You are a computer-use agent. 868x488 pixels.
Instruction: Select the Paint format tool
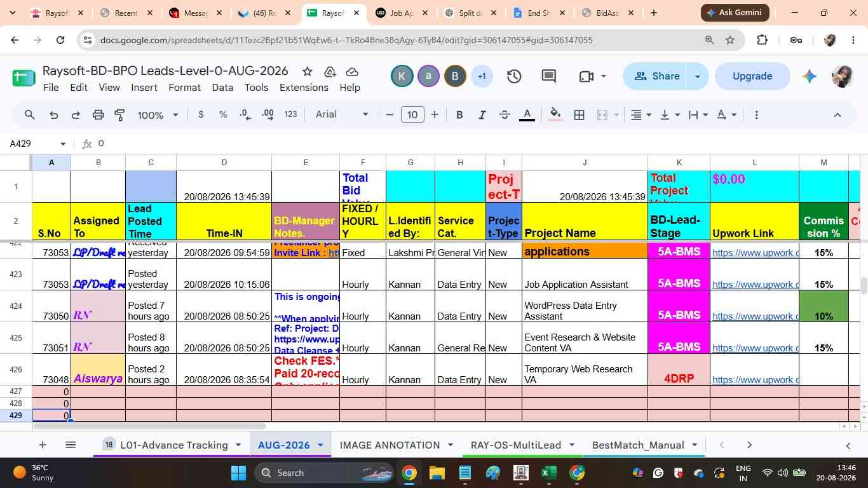coord(119,115)
